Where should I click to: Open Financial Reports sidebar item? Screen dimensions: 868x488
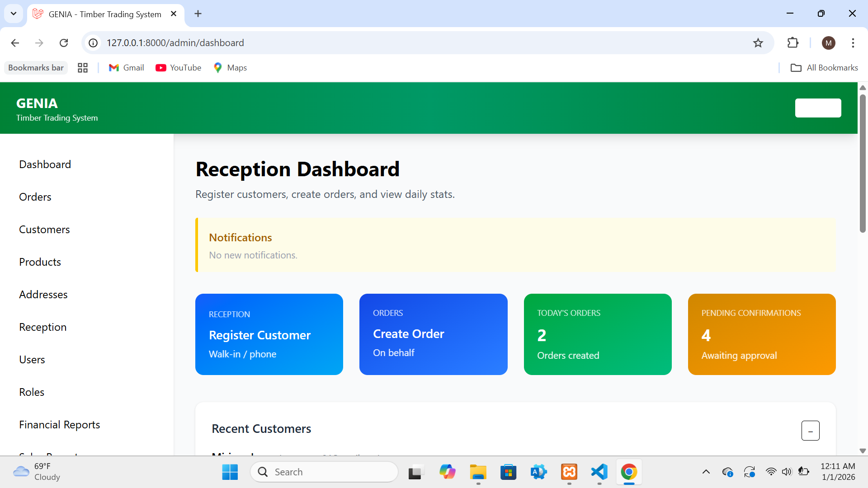(59, 425)
